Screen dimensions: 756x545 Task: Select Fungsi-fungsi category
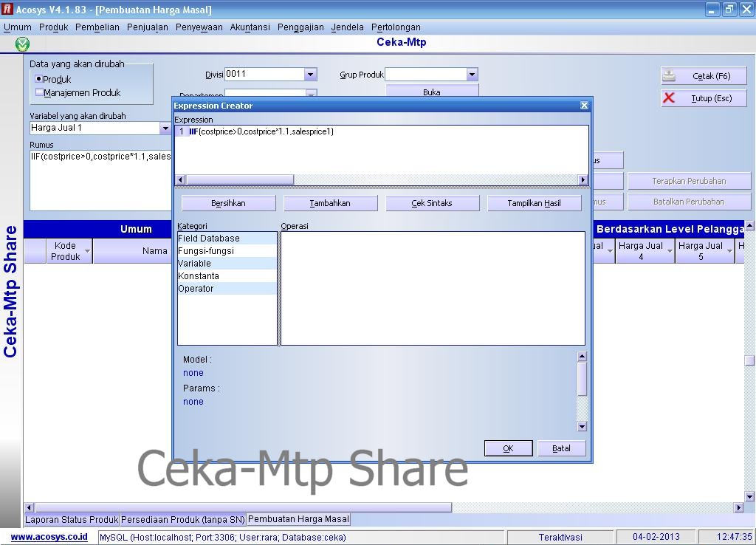click(227, 251)
